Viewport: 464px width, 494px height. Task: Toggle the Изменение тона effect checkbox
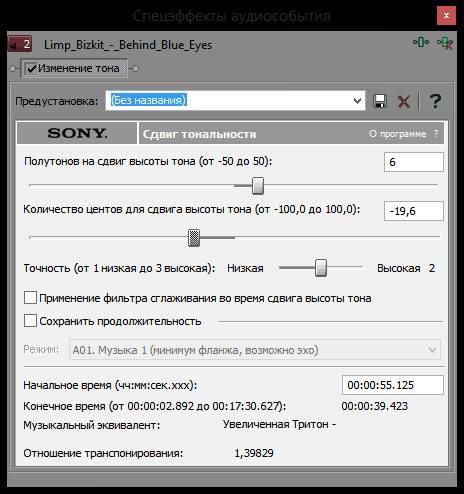32,69
